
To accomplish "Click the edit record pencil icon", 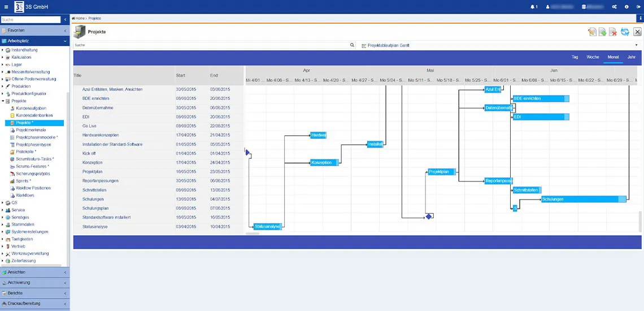I will point(592,32).
